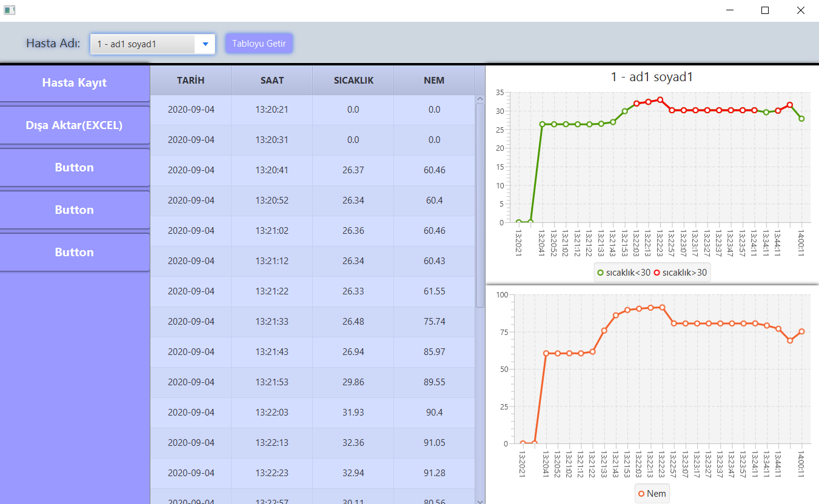Click the Dışa Aktar(EXCEL) sidebar button
This screenshot has width=819, height=504.
coord(74,125)
